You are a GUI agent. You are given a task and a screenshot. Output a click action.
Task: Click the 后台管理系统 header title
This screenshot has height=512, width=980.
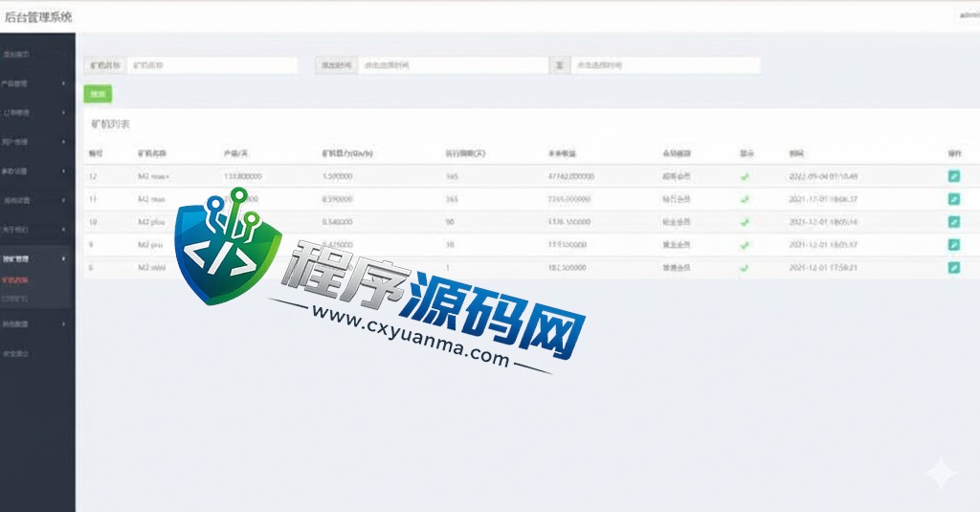point(38,17)
